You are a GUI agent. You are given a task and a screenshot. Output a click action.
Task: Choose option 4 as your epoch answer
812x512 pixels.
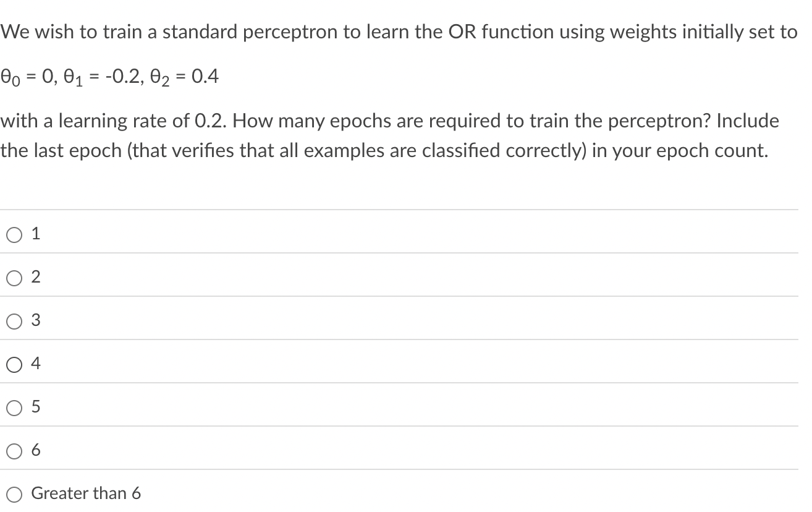14,364
